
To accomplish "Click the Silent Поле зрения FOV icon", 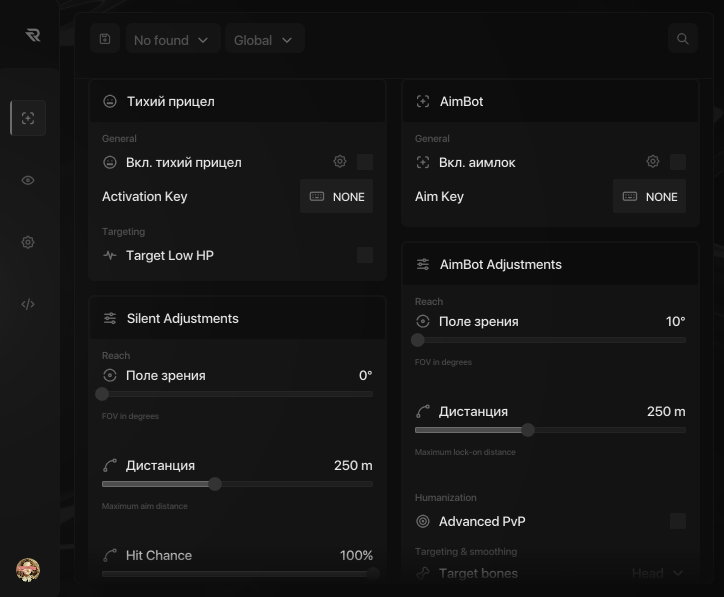I will coord(110,375).
